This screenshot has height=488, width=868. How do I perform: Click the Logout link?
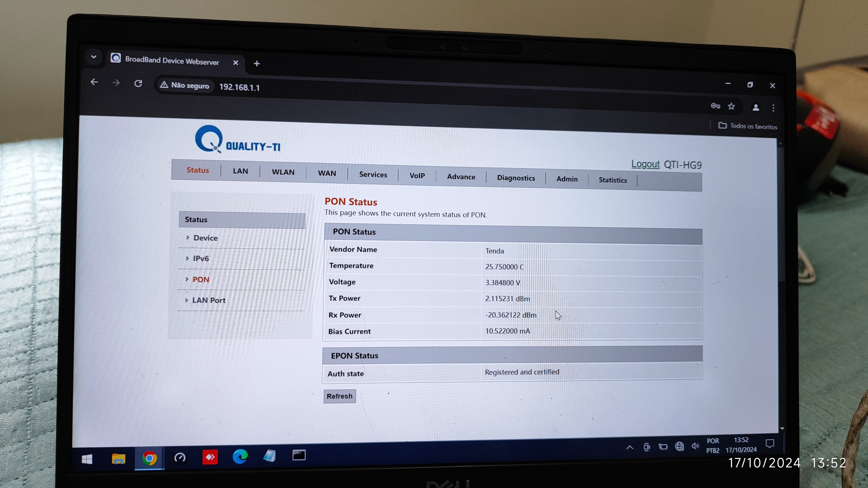tap(645, 164)
